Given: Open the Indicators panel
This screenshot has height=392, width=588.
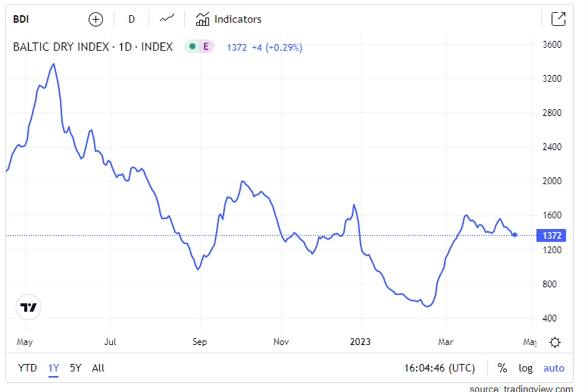Looking at the screenshot, I should [x=229, y=19].
